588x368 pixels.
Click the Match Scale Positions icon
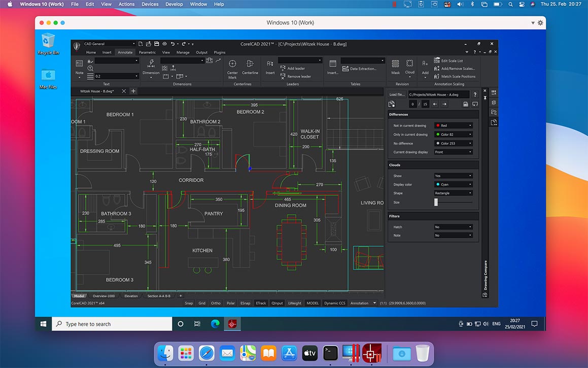click(x=436, y=76)
